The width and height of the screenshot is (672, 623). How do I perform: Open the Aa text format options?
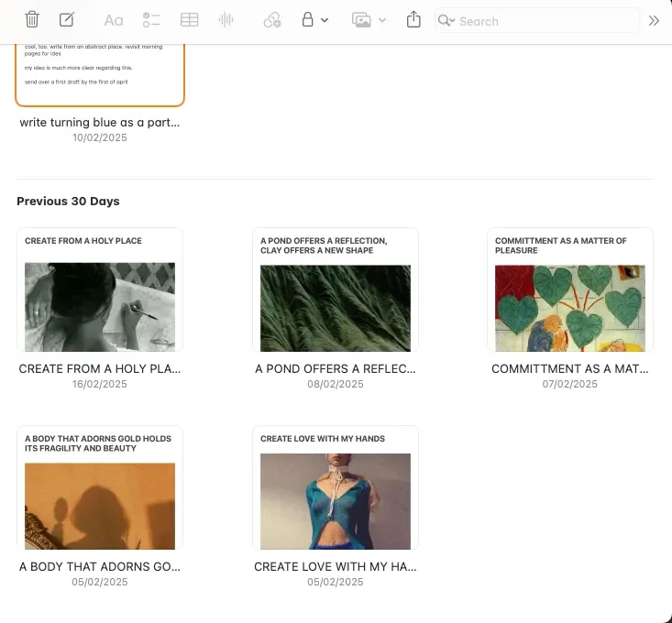tap(114, 20)
